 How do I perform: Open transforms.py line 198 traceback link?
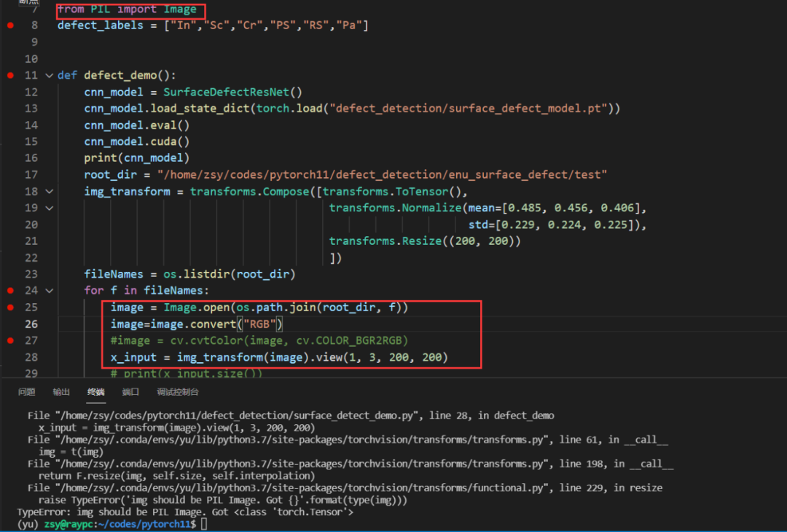pyautogui.click(x=302, y=463)
